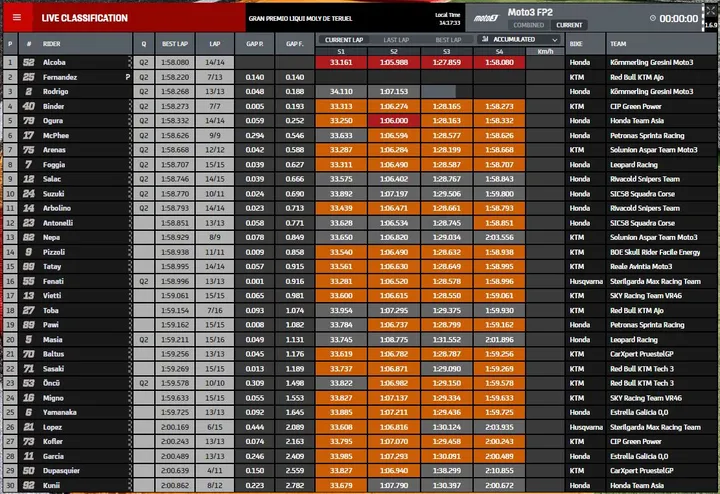Select the CURRENT LAP sector view
The image size is (720, 494).
coord(344,40)
